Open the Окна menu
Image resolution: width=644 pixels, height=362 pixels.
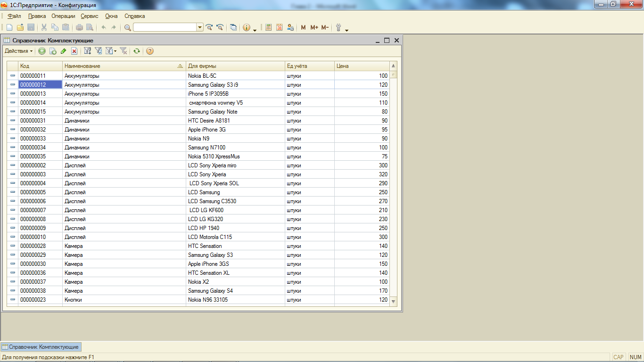[112, 16]
